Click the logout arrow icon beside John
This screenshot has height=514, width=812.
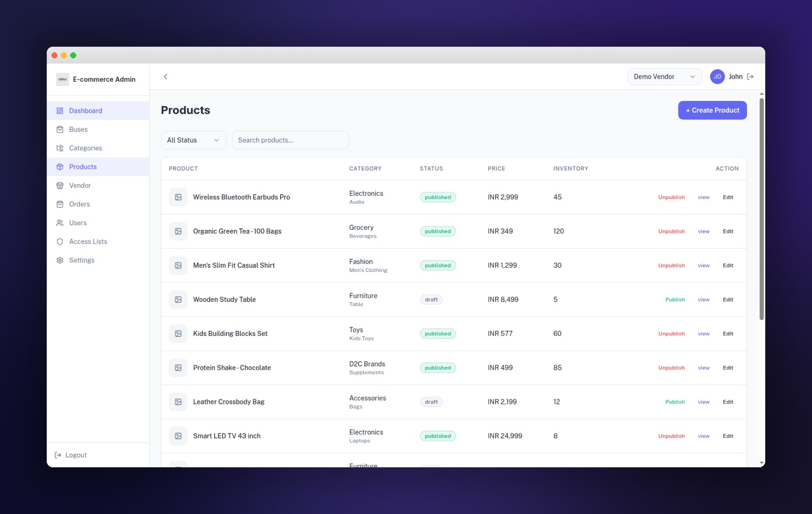(x=751, y=77)
